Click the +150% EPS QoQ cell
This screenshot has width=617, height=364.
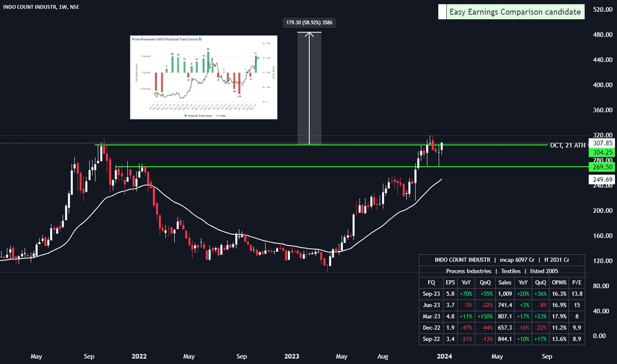coord(485,316)
